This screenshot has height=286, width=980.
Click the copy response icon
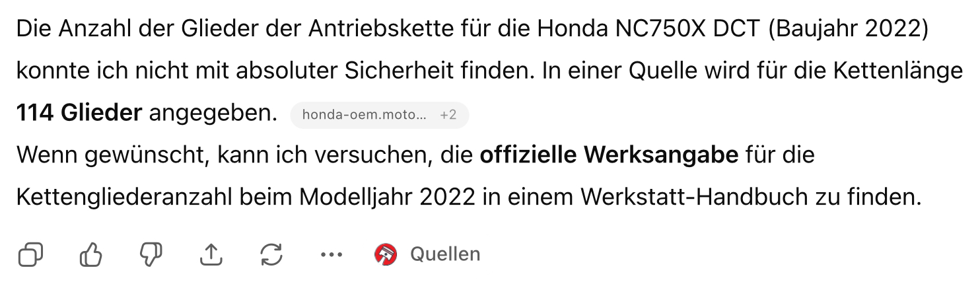pyautogui.click(x=30, y=254)
